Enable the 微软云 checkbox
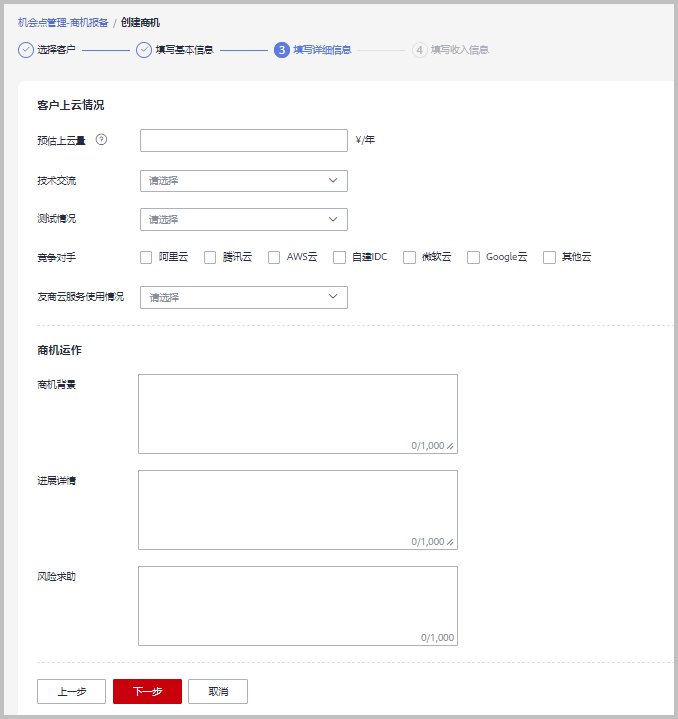This screenshot has height=719, width=678. [409, 257]
